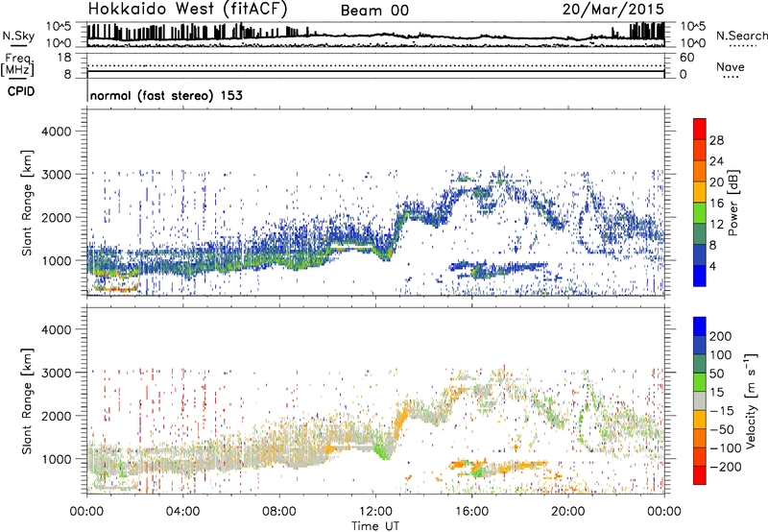Viewport: 768px width, 532px height.
Task: Click the 04:00 time tick label
Action: coord(182,512)
